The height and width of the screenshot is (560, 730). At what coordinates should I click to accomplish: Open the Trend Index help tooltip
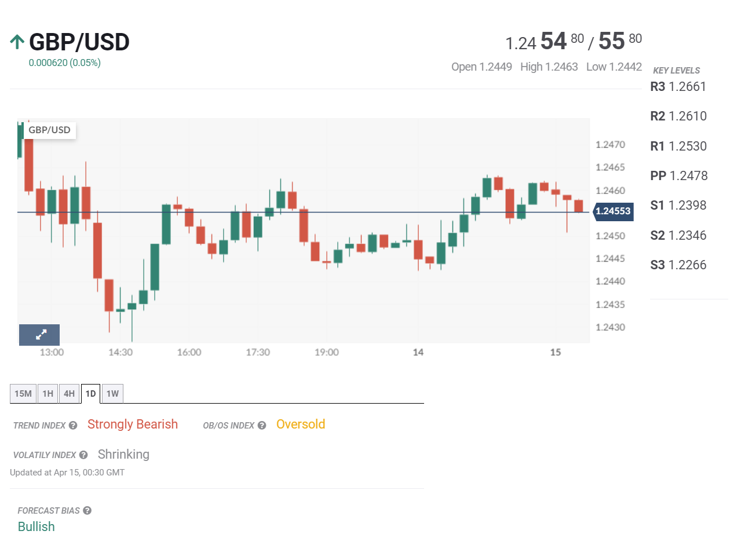(72, 425)
